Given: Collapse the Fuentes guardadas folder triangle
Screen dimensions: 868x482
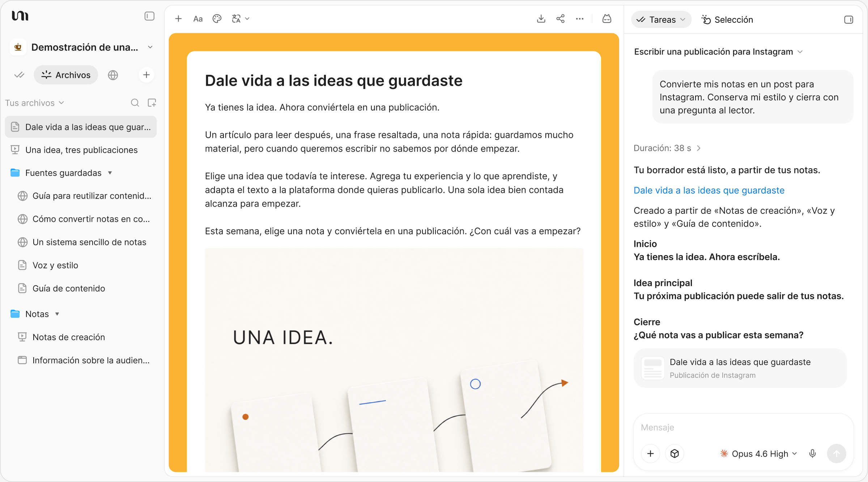Looking at the screenshot, I should pos(110,173).
